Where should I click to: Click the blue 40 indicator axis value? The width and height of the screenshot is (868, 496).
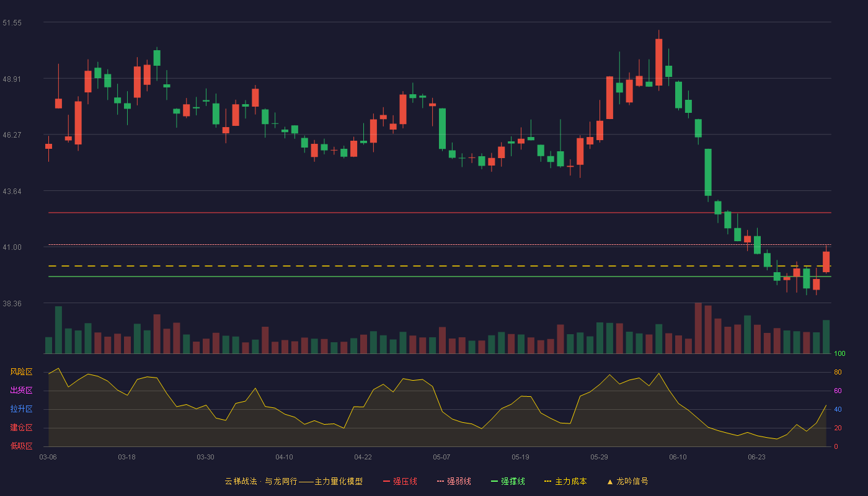[838, 410]
